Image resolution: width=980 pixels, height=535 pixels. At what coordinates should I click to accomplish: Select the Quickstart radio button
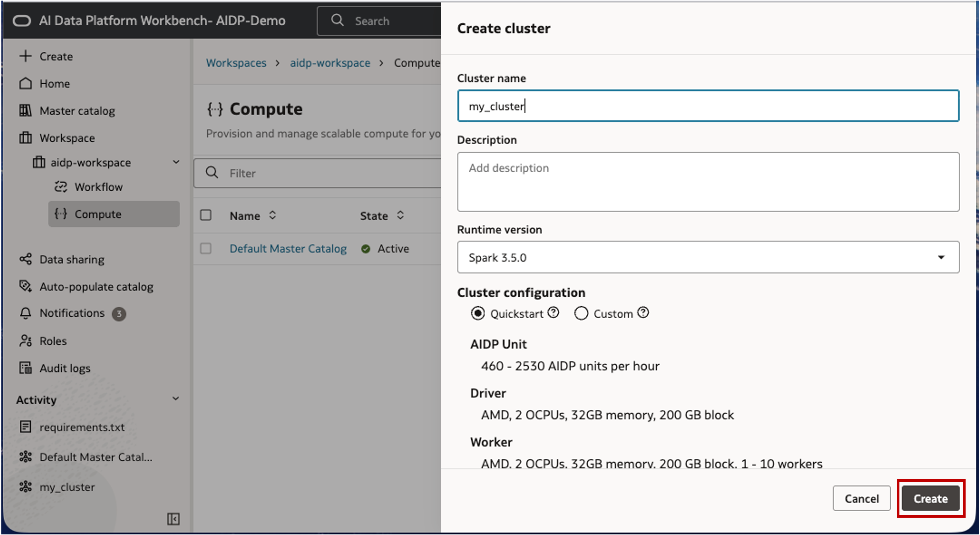click(x=477, y=313)
